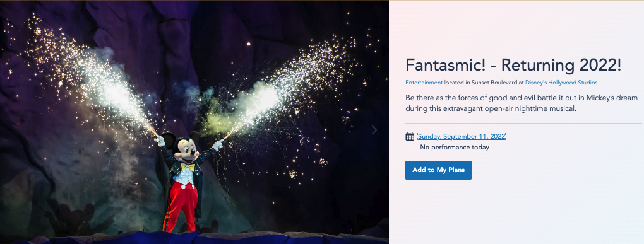Image resolution: width=644 pixels, height=244 pixels.
Task: Click the Add to My Plans button
Action: tap(438, 170)
